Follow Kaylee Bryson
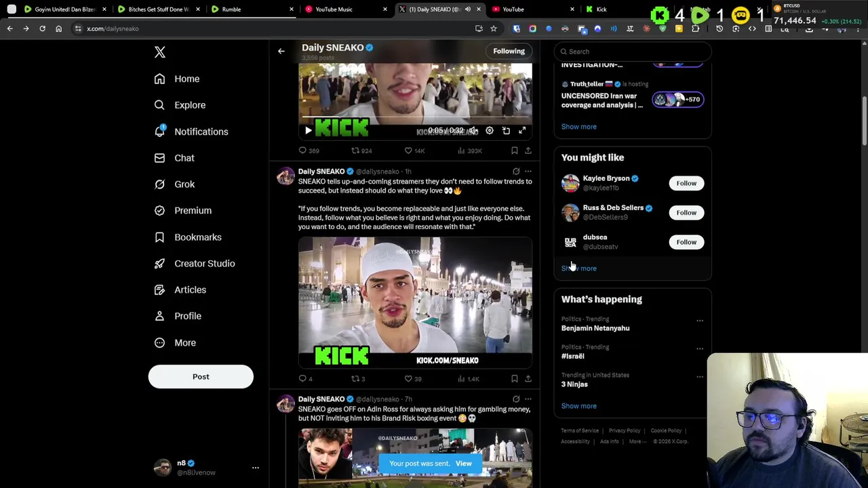 pyautogui.click(x=686, y=183)
